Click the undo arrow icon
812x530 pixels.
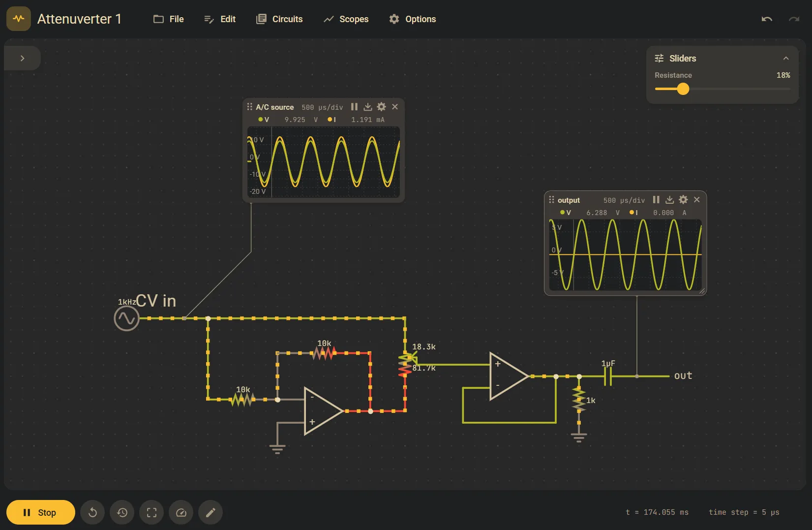767,19
